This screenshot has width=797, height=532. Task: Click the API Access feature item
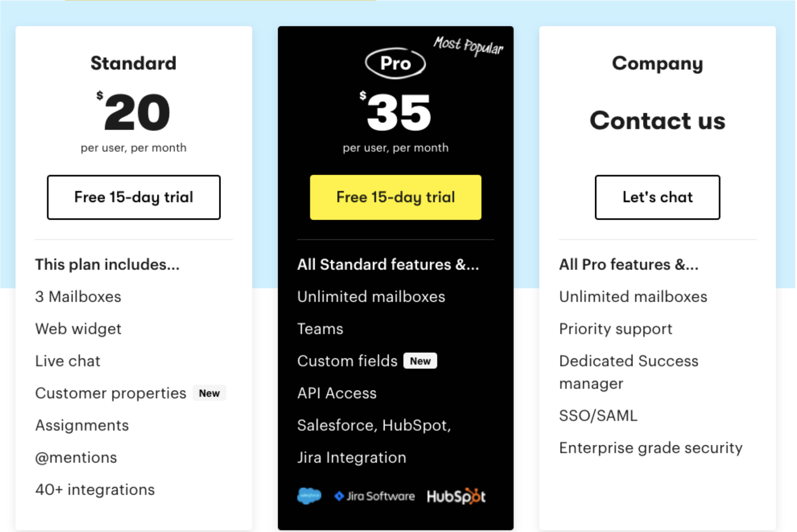(337, 393)
